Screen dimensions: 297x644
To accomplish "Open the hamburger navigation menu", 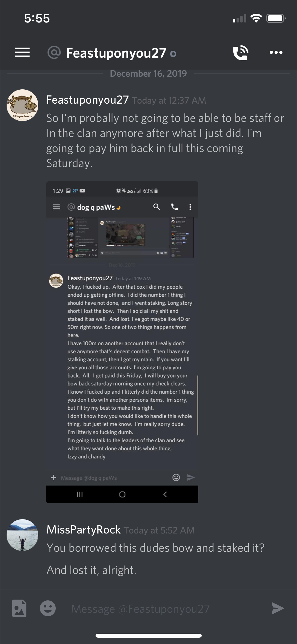I will [x=22, y=52].
